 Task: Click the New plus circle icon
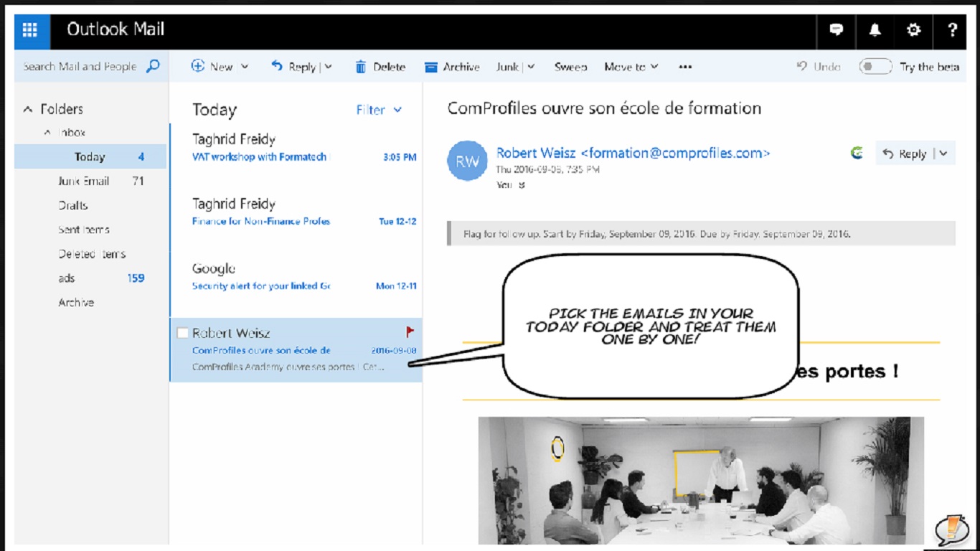(x=198, y=66)
